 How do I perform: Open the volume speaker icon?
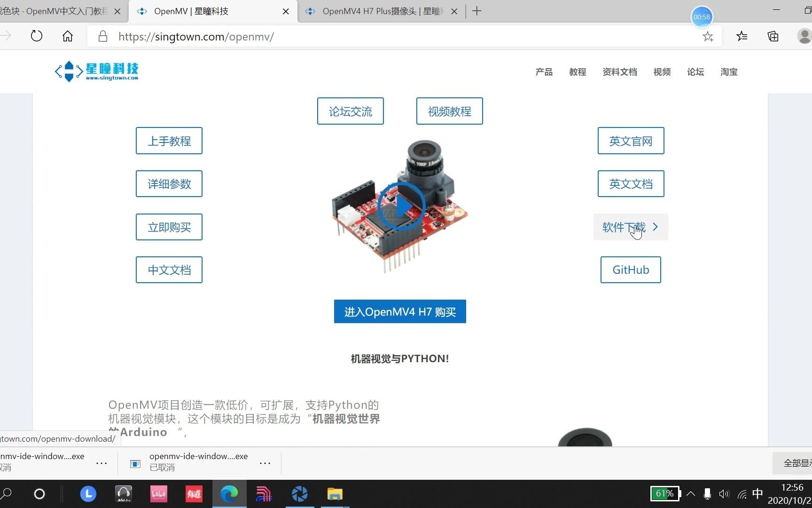point(724,494)
